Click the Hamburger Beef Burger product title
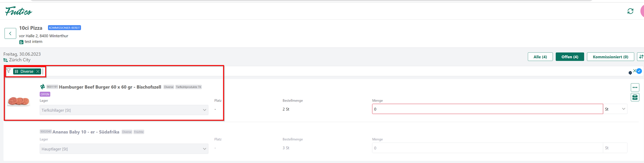 pyautogui.click(x=110, y=87)
